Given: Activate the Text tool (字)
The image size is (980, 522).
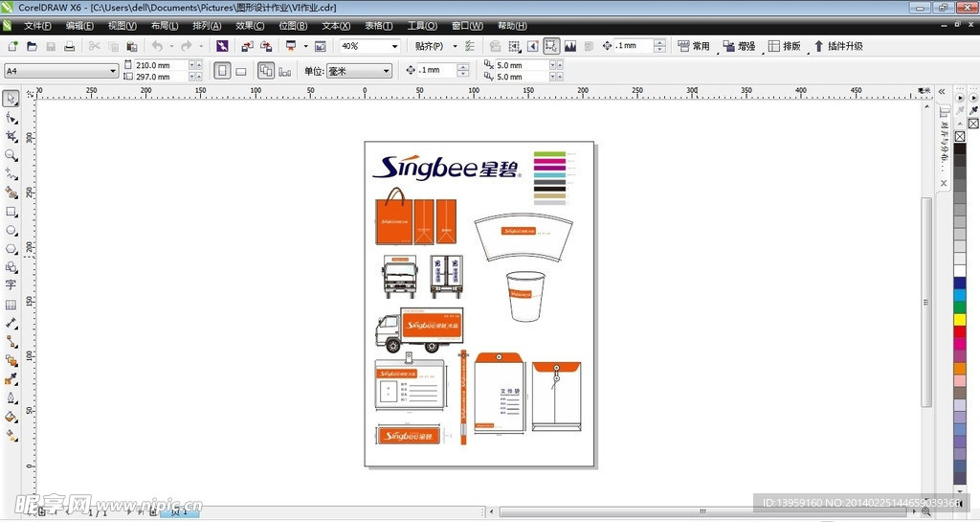Looking at the screenshot, I should click(x=11, y=285).
